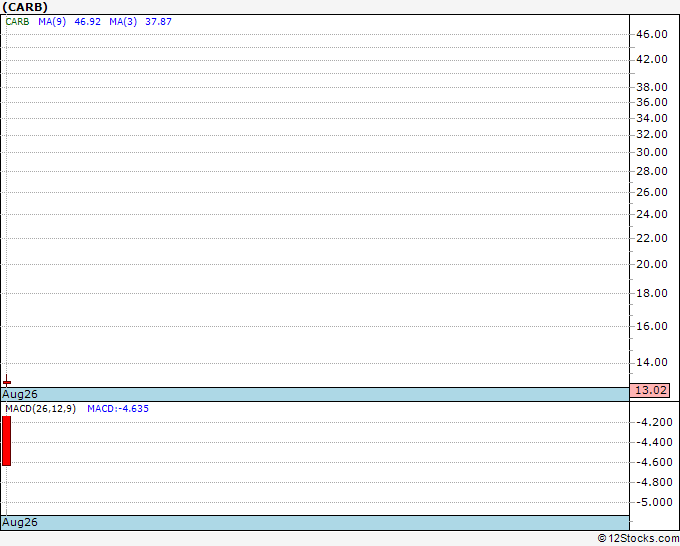Image resolution: width=680 pixels, height=546 pixels.
Task: Click the Aug26 date label under MACD chart
Action: tap(20, 522)
